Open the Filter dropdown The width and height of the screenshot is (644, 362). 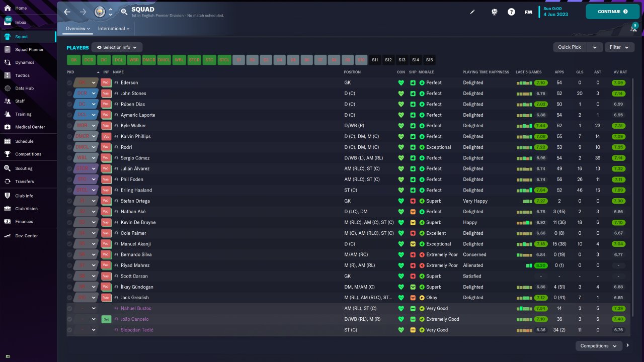619,47
